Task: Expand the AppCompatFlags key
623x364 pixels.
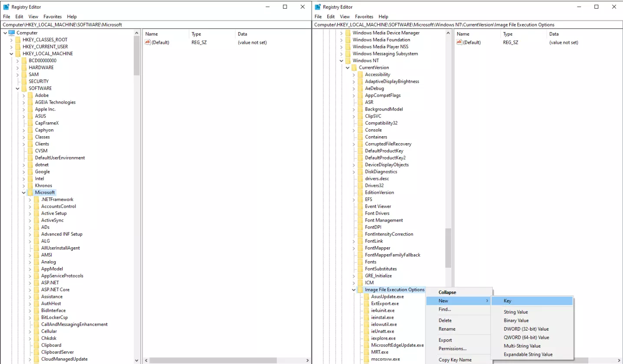Action: pos(353,95)
